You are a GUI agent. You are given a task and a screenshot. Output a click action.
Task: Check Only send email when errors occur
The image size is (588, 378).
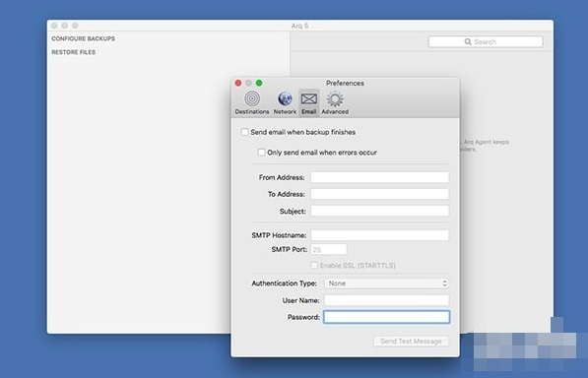261,153
